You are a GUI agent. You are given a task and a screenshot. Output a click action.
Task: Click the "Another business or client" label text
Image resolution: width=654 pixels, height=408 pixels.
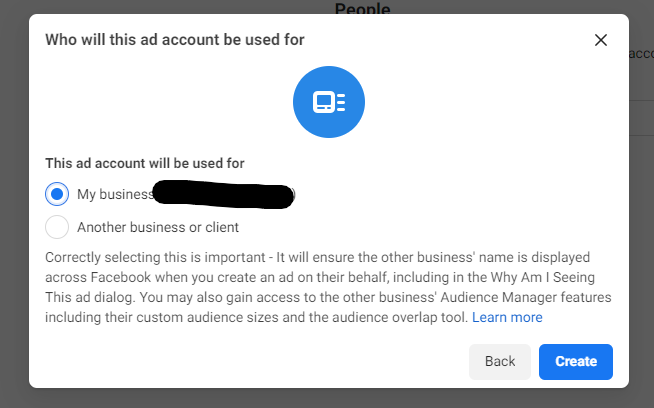pos(158,227)
